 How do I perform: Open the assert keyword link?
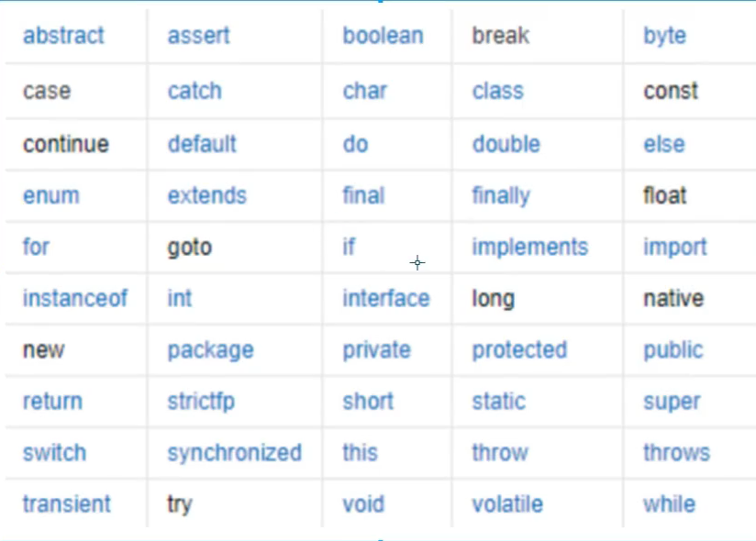199,36
